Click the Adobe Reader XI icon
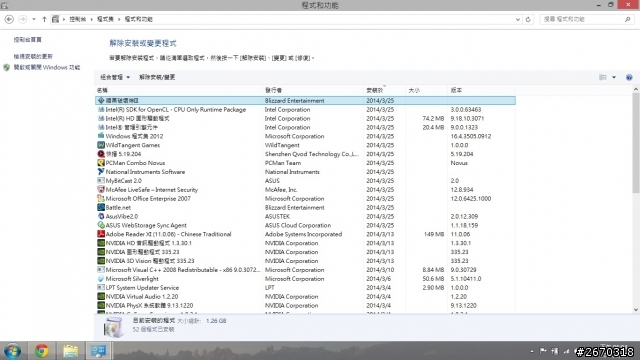This screenshot has width=640, height=360. point(101,234)
